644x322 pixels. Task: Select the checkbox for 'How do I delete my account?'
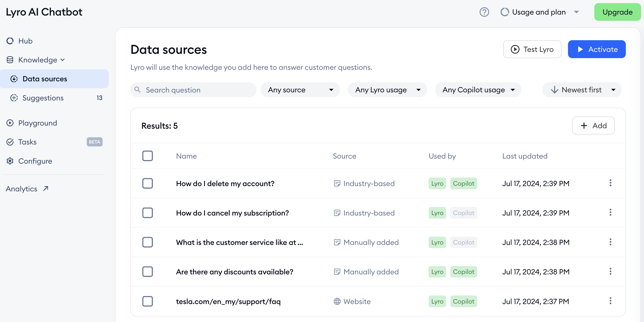(x=147, y=183)
